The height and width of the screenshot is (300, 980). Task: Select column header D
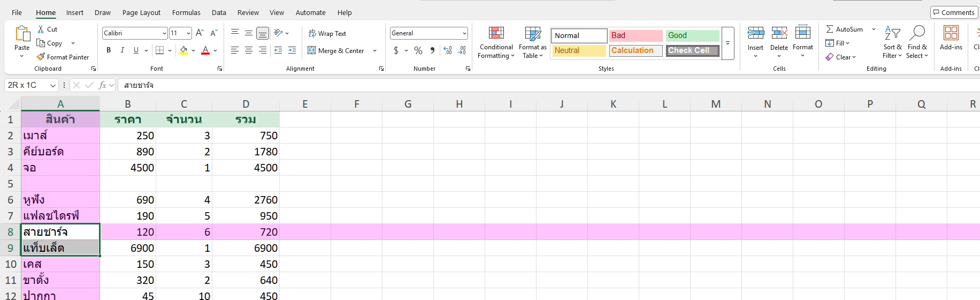click(x=246, y=104)
